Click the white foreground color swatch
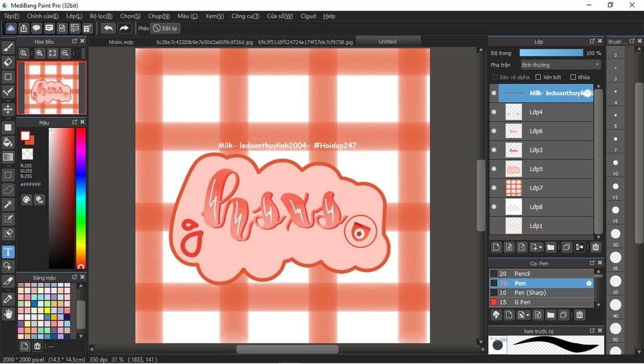 [25, 135]
